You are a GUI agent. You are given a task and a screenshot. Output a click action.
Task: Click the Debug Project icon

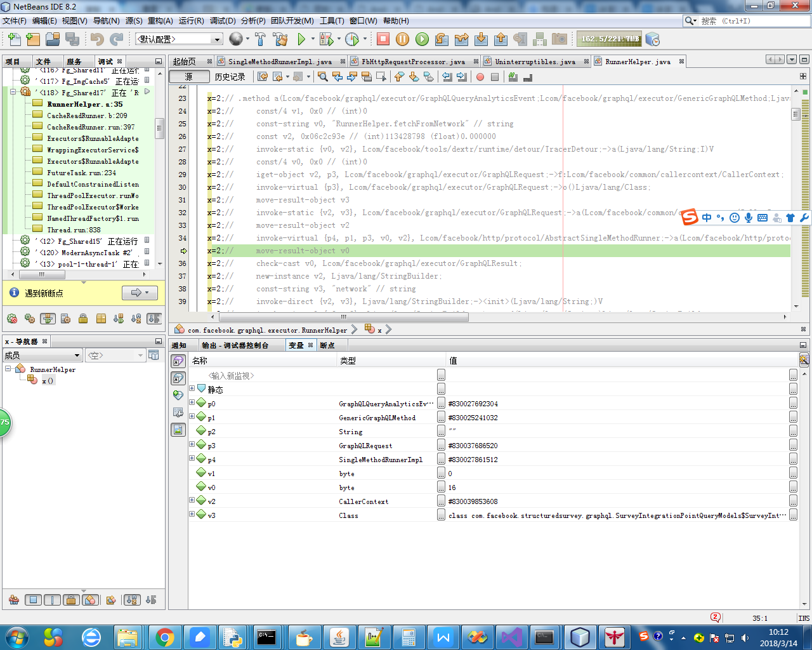tap(326, 39)
